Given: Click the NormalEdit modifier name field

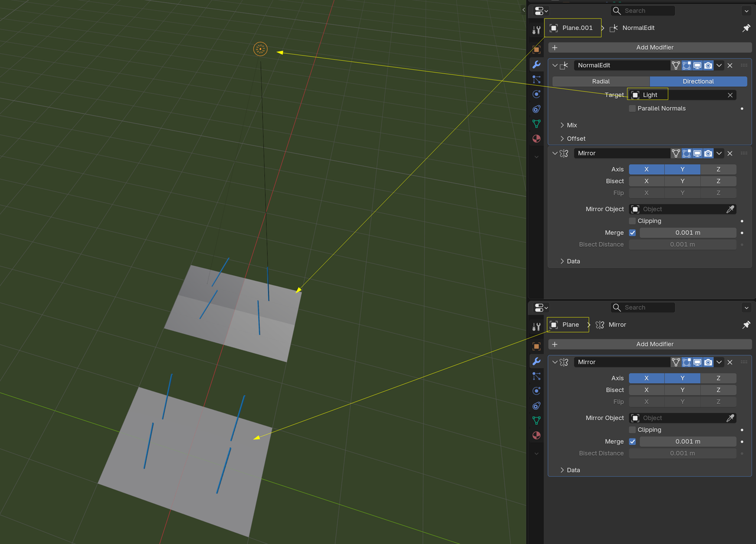Looking at the screenshot, I should point(621,66).
